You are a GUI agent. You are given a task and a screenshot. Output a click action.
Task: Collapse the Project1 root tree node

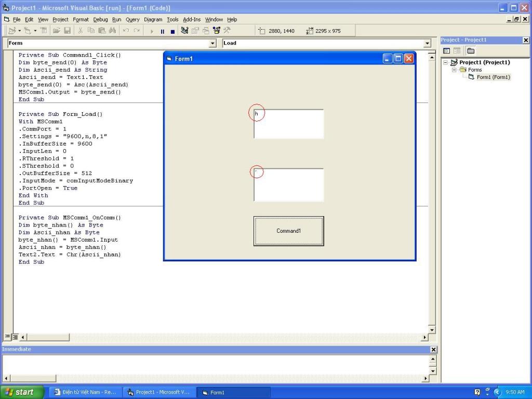pos(445,62)
